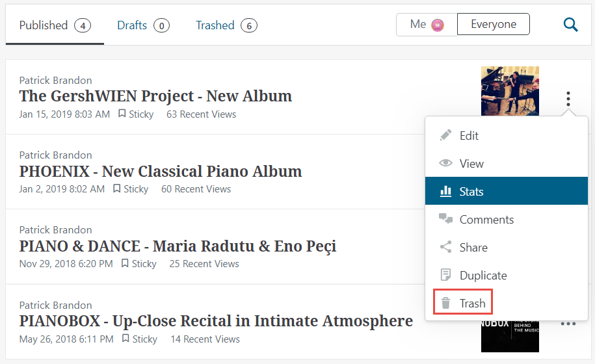The width and height of the screenshot is (595, 364).
Task: Click the PIANOBOX post thumbnail image
Action: coord(510,334)
